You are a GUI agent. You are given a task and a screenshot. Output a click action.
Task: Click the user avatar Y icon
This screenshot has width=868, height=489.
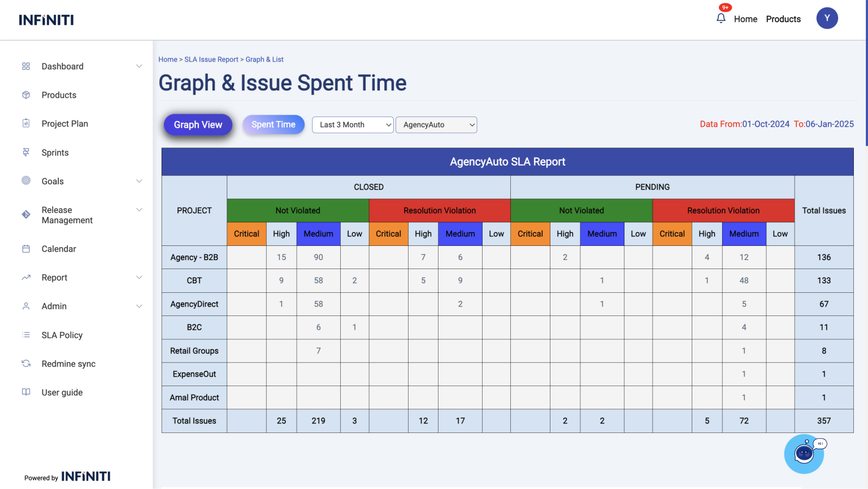point(827,18)
